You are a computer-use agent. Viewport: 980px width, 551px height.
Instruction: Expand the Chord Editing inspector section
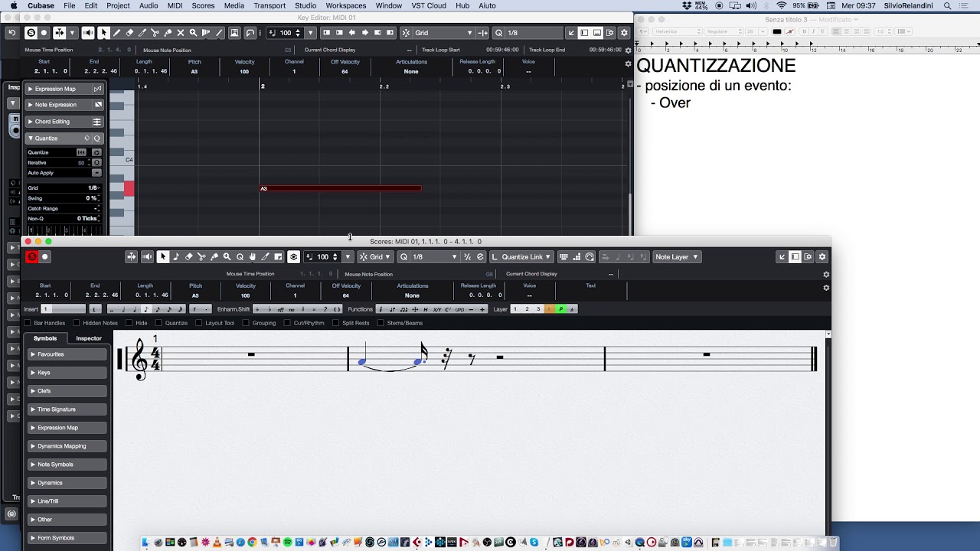(31, 122)
